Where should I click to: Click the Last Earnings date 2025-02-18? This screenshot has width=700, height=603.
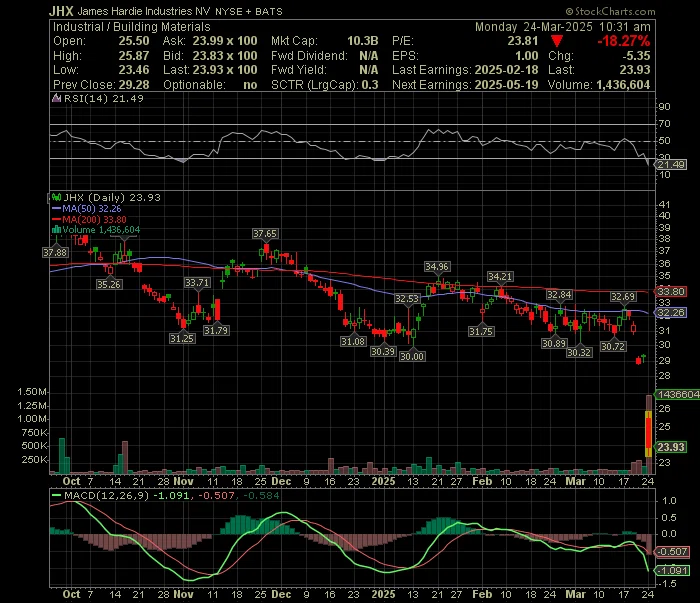pyautogui.click(x=506, y=70)
